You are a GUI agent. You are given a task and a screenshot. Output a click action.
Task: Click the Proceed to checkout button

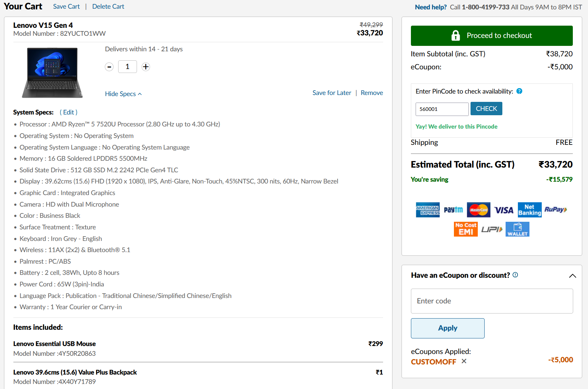click(492, 36)
